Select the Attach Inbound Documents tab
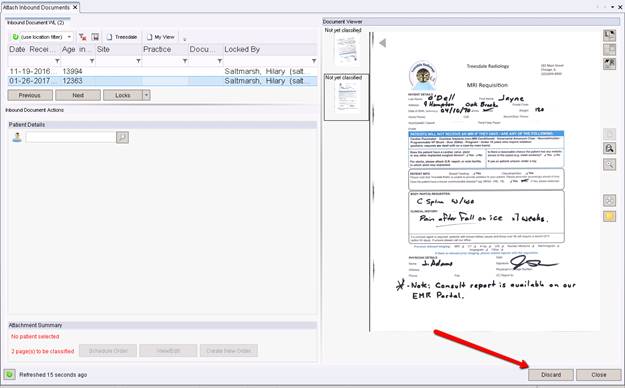This screenshot has height=388, width=625. point(40,7)
